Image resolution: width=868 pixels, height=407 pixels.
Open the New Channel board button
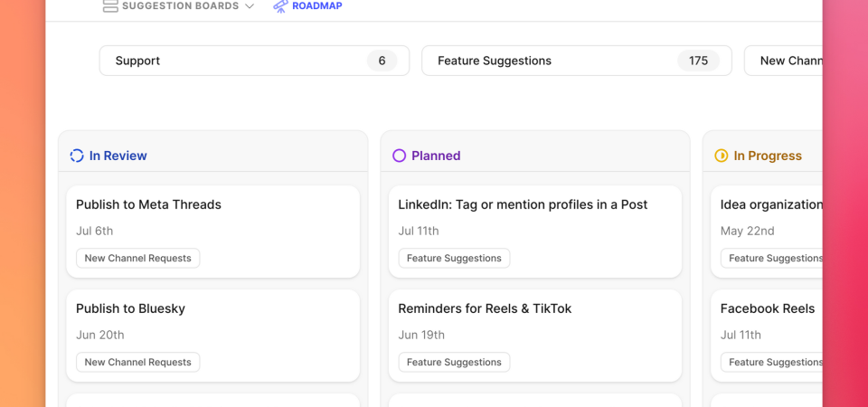tap(783, 61)
